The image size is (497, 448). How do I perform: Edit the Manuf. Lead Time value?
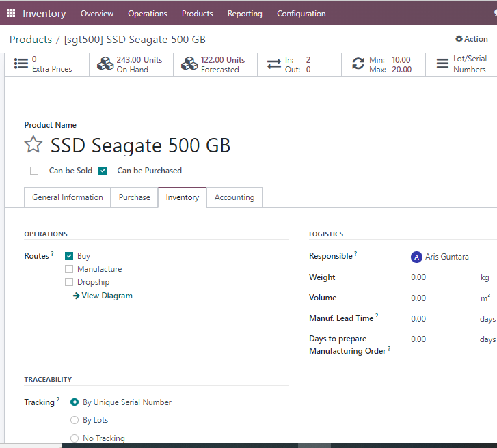pos(418,319)
